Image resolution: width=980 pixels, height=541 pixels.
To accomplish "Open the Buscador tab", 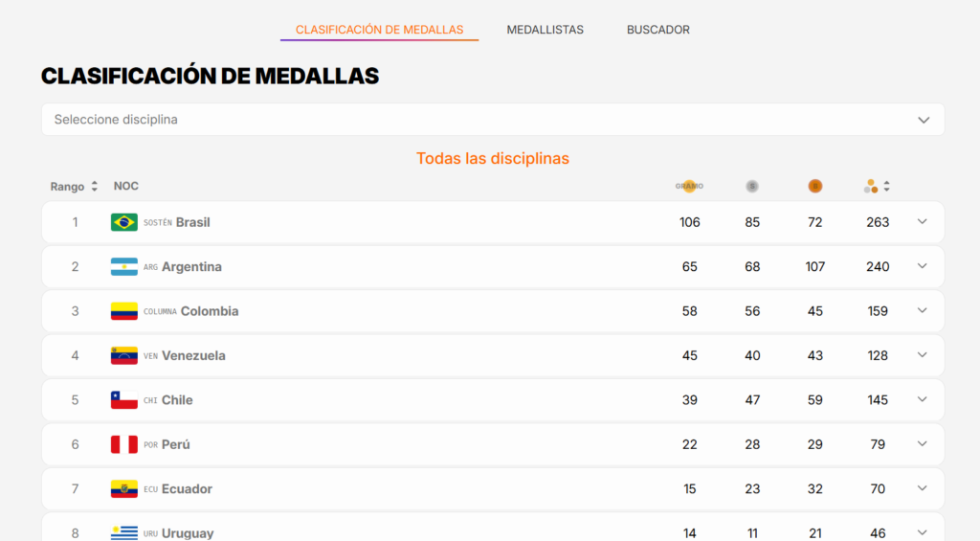I will tap(658, 30).
